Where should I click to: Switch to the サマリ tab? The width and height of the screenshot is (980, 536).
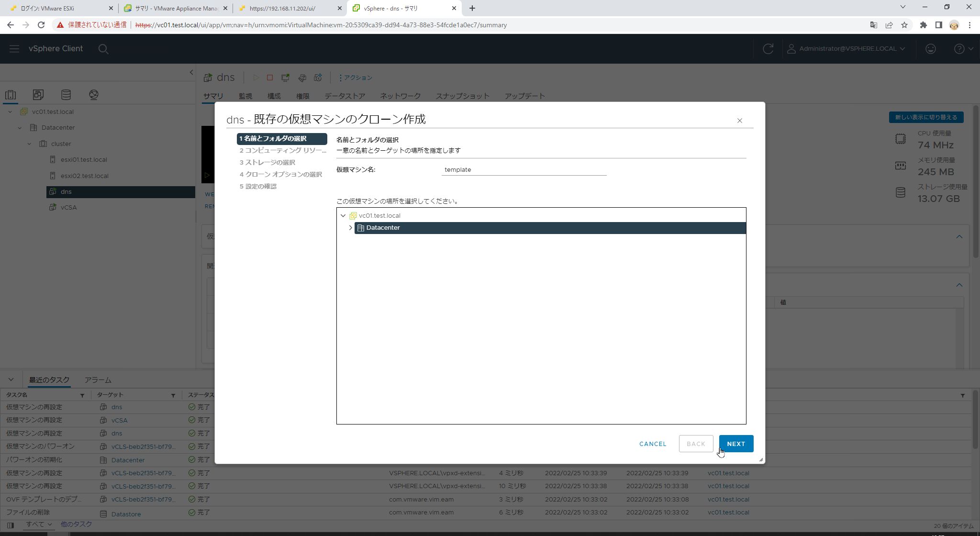(213, 96)
